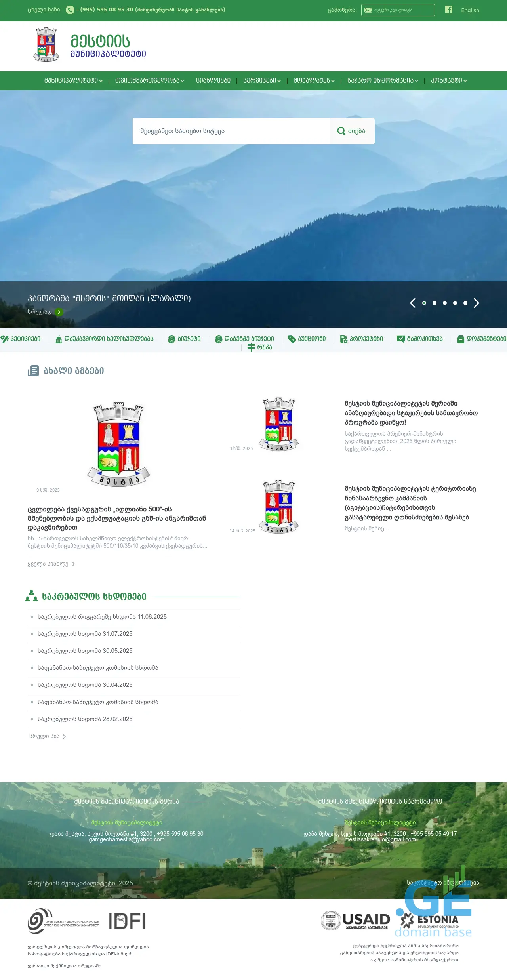Select the second slider dot indicator
This screenshot has width=507, height=980.
click(x=435, y=303)
